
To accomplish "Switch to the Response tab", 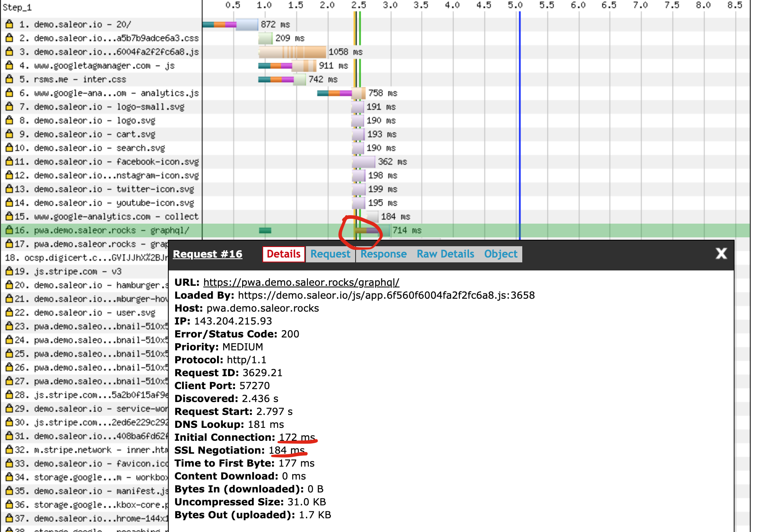I will 383,254.
